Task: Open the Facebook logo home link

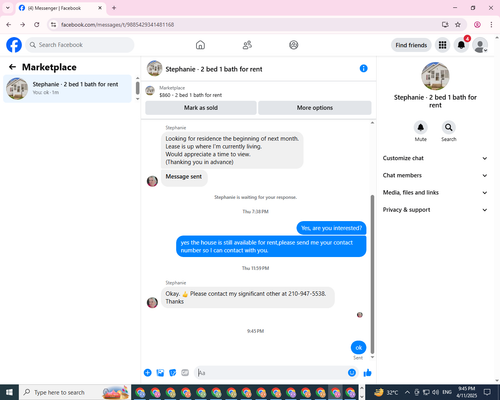Action: click(14, 45)
